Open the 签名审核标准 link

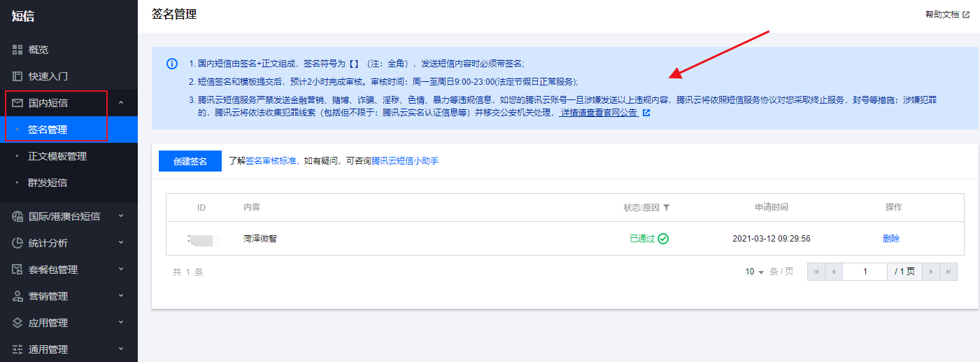tap(271, 161)
